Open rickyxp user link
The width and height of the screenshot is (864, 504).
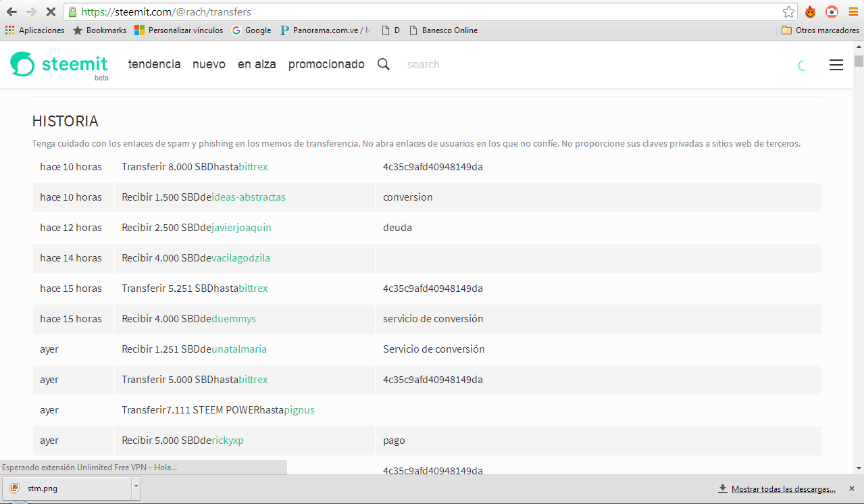tap(228, 440)
